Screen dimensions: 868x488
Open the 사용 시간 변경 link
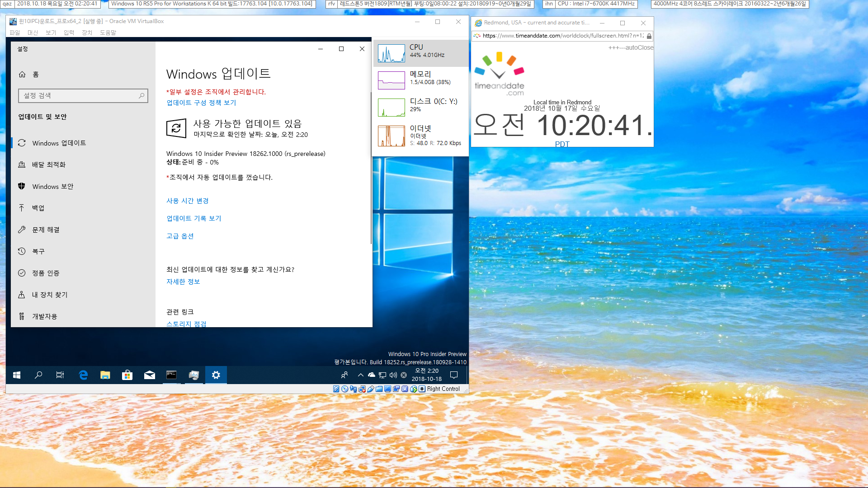187,201
